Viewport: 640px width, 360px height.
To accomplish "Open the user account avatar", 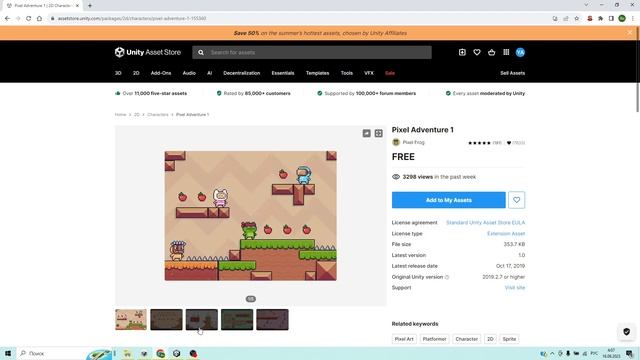I will point(520,52).
